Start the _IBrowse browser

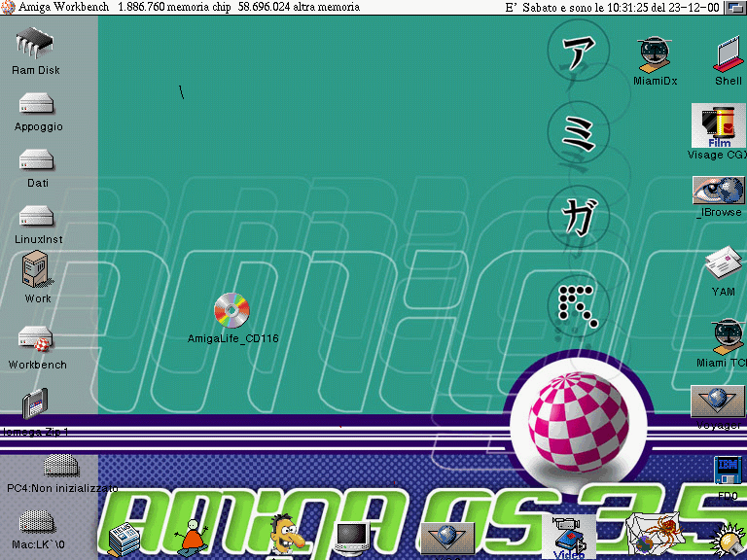coord(719,191)
